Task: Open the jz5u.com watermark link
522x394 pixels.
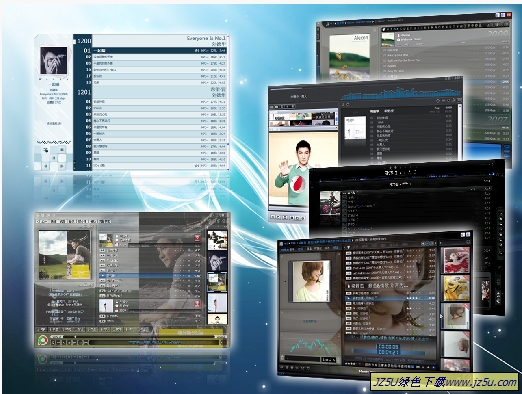Action: point(444,382)
